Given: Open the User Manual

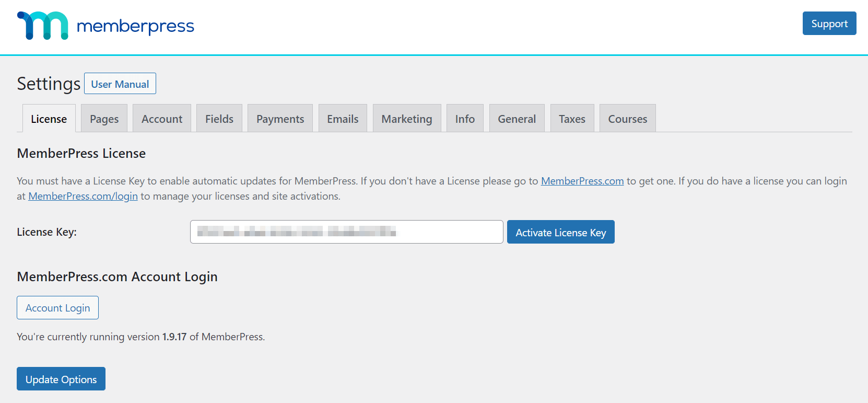Looking at the screenshot, I should click(120, 84).
